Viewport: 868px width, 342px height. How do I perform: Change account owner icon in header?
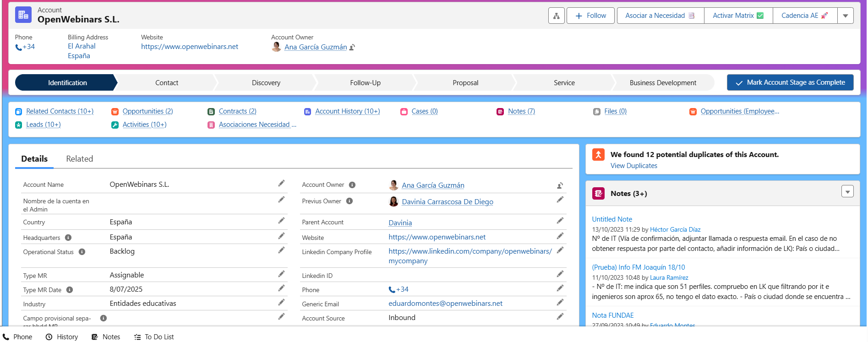coord(352,47)
